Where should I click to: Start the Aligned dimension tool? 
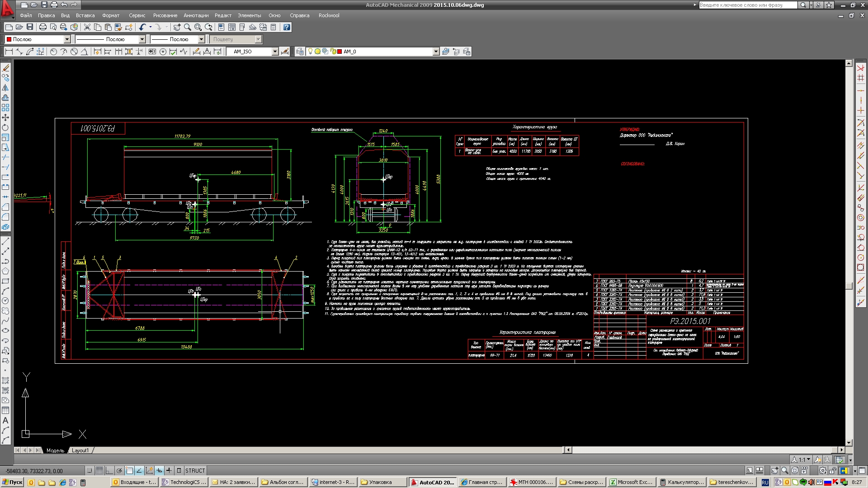(19, 52)
